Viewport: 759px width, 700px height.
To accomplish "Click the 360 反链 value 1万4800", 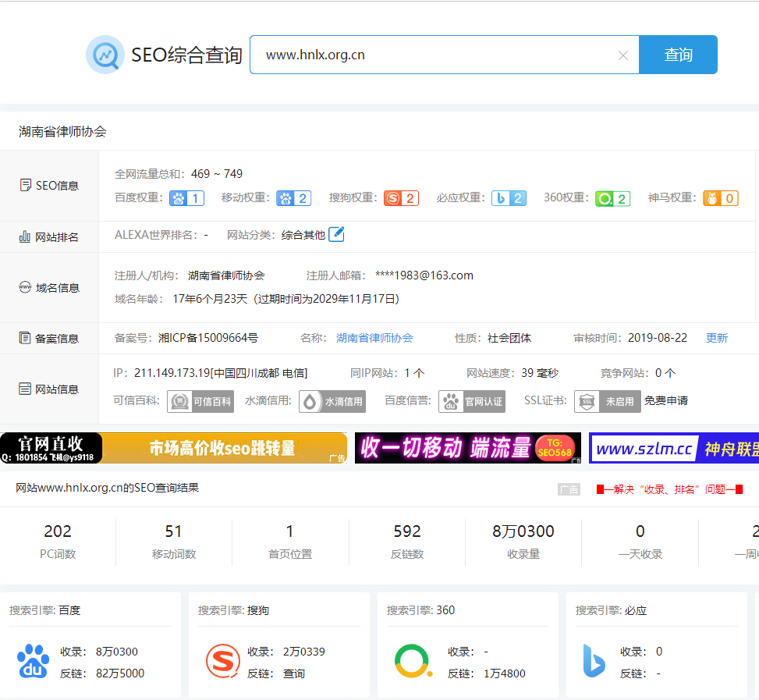I will pyautogui.click(x=505, y=673).
